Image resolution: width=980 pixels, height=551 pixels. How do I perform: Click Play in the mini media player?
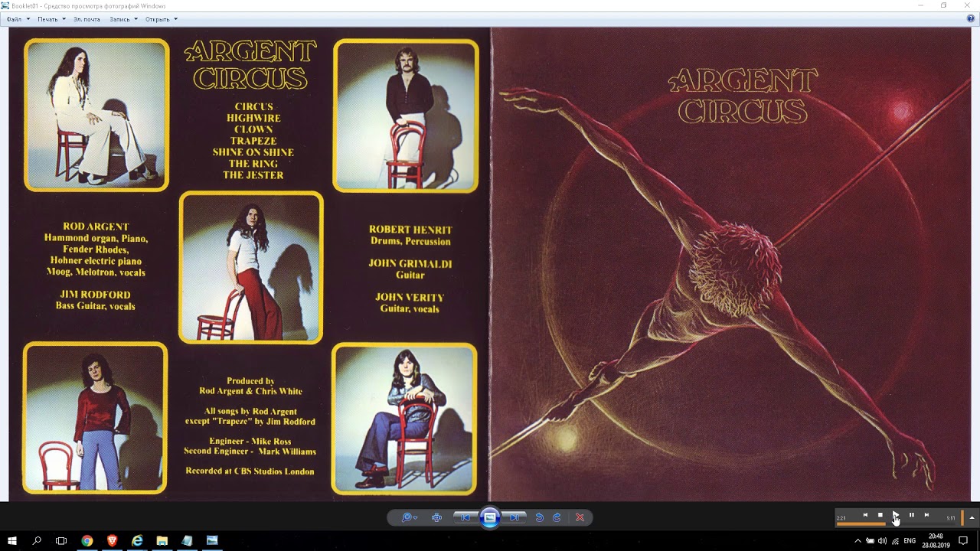896,515
